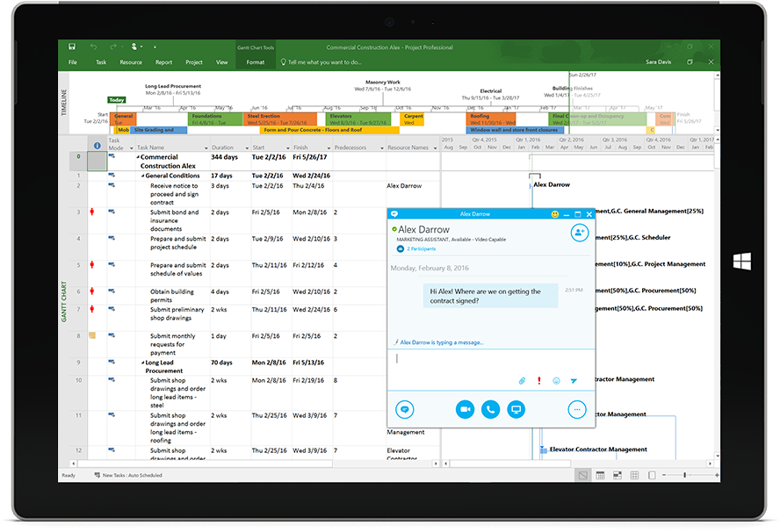Switch to the View ribbon tab

tap(222, 62)
